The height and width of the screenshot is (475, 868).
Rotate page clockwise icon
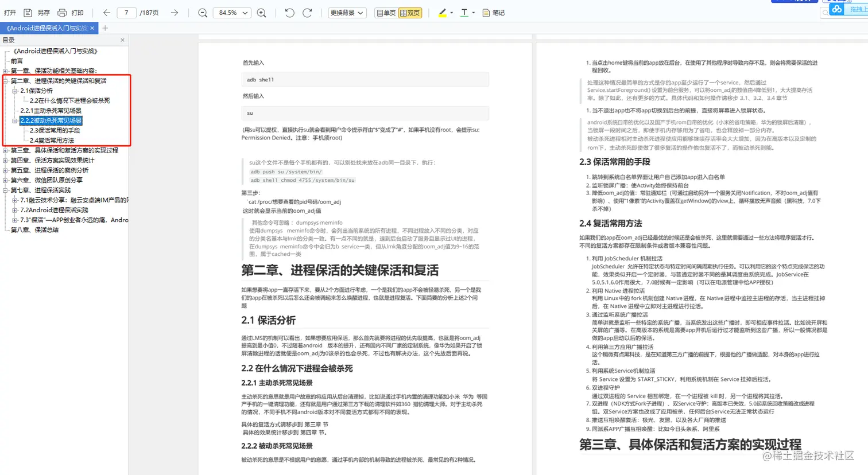[x=307, y=13]
